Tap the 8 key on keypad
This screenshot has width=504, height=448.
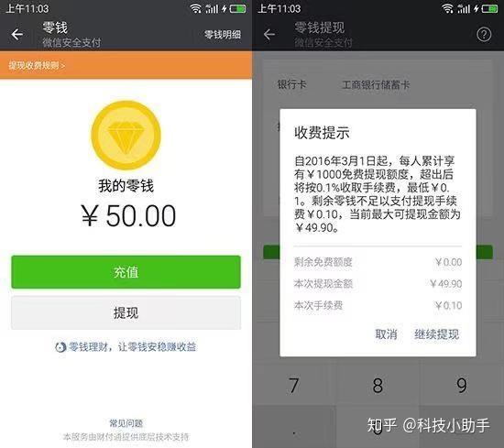(x=378, y=385)
